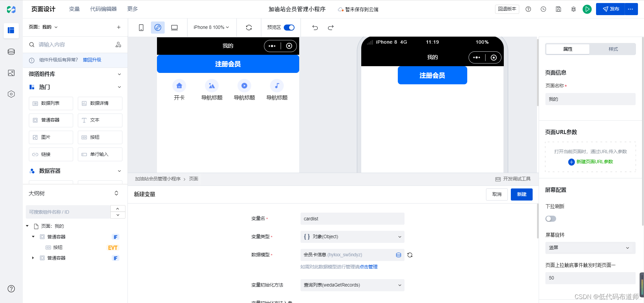The width and height of the screenshot is (644, 303).
Task: Open the 屏幕旋转 竖屏 dropdown
Action: coord(590,248)
